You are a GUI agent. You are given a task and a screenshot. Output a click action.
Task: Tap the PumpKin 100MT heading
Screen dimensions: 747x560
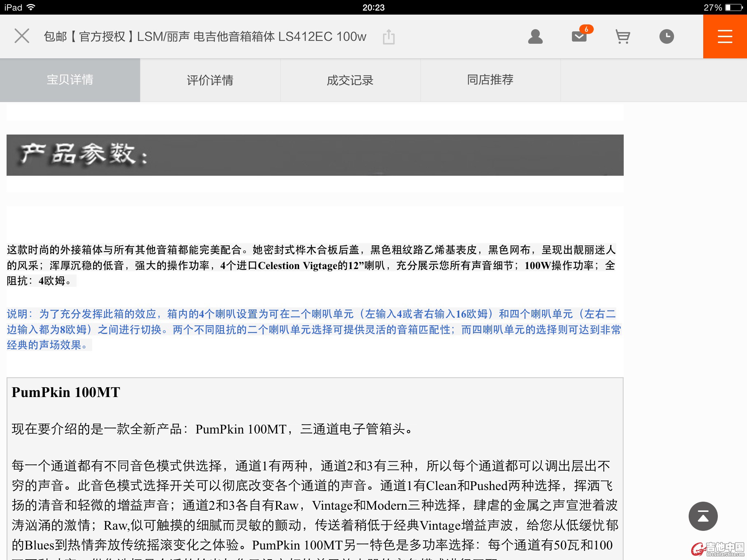click(66, 392)
